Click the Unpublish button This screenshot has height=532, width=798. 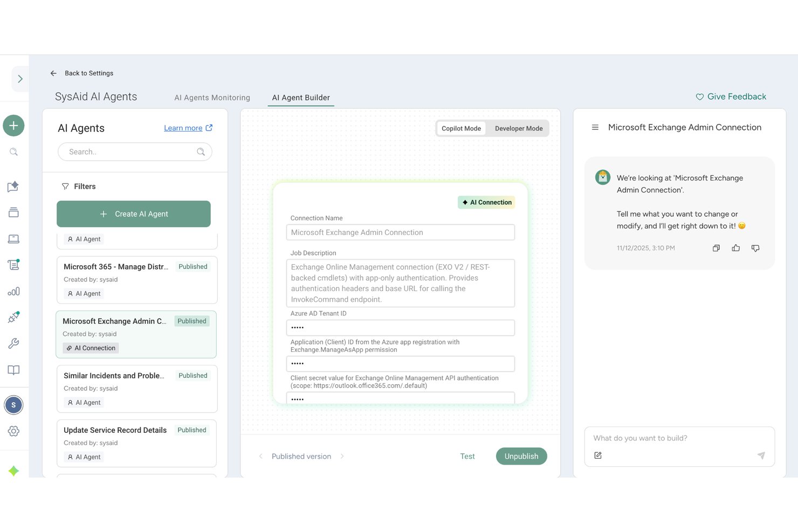521,456
